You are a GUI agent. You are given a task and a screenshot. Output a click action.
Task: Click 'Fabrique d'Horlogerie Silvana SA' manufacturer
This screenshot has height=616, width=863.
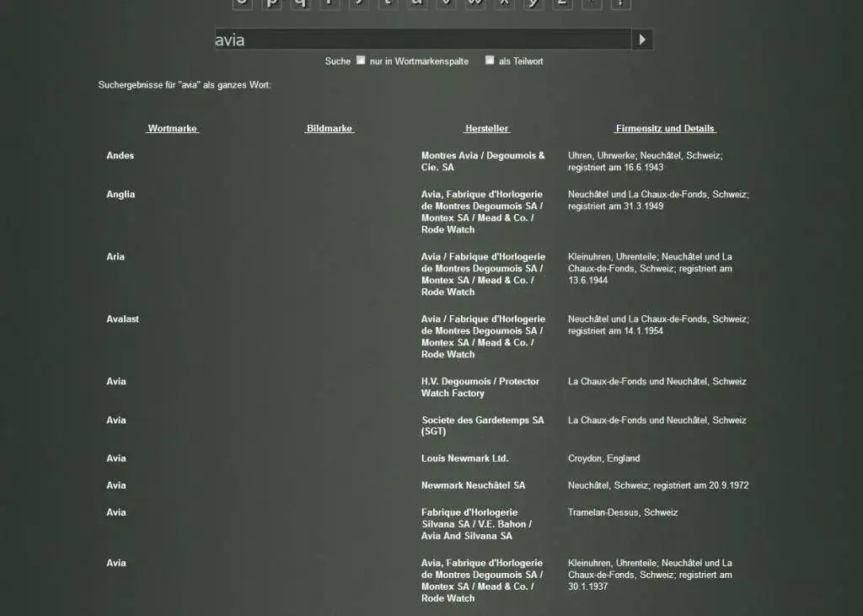click(477, 524)
